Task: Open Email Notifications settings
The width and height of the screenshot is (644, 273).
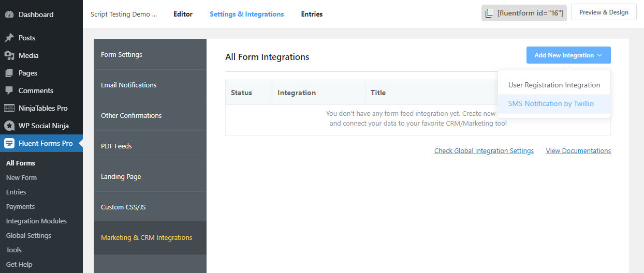Action: point(150,85)
